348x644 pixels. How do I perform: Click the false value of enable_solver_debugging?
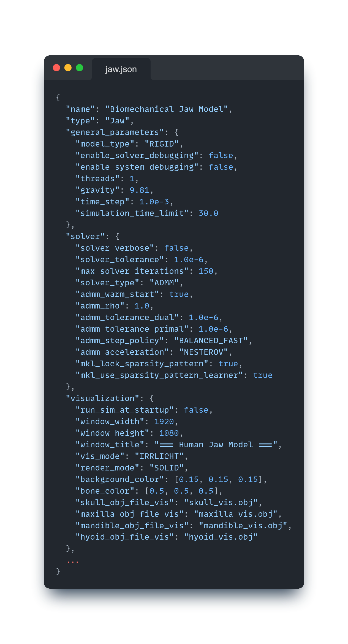point(221,156)
